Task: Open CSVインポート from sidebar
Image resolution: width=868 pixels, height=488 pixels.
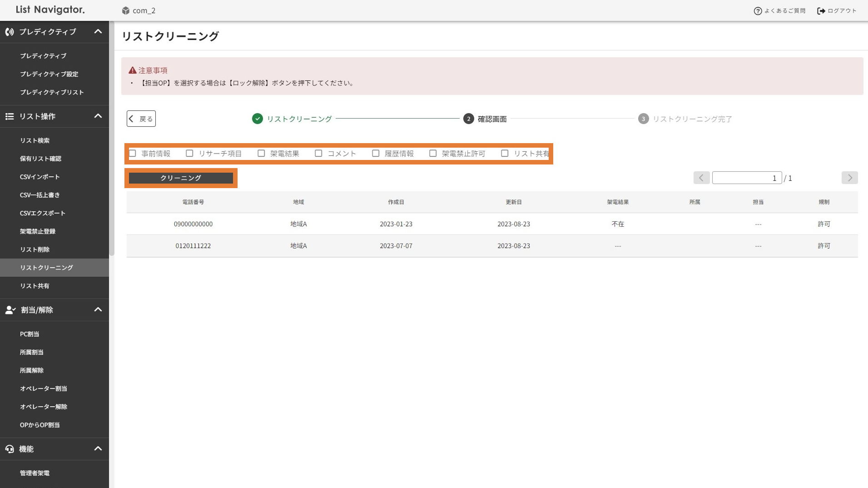Action: pos(40,177)
